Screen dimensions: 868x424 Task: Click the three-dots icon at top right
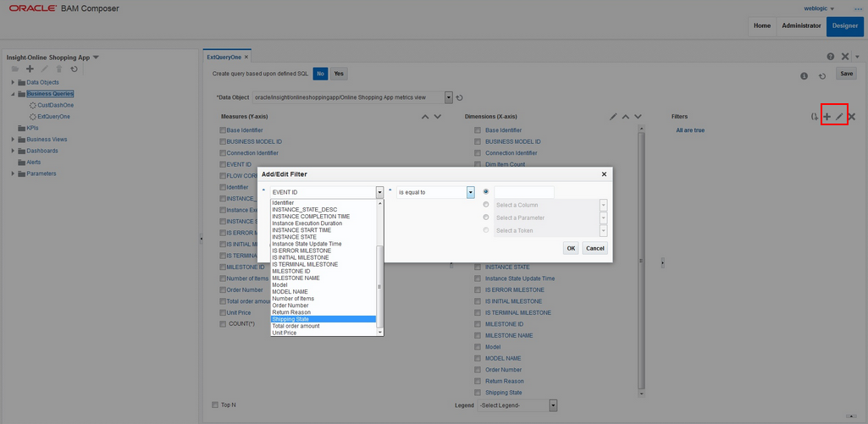pos(859,9)
